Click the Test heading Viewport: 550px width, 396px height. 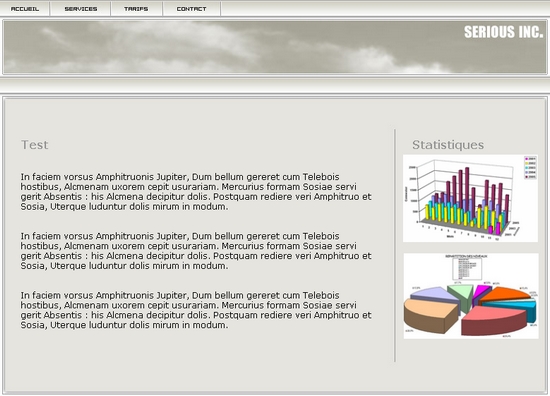click(34, 145)
